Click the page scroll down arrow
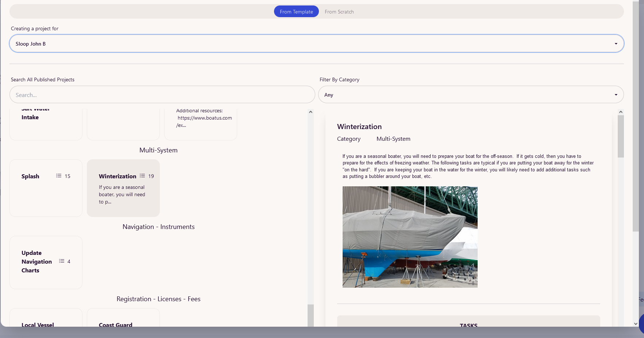 click(x=636, y=323)
